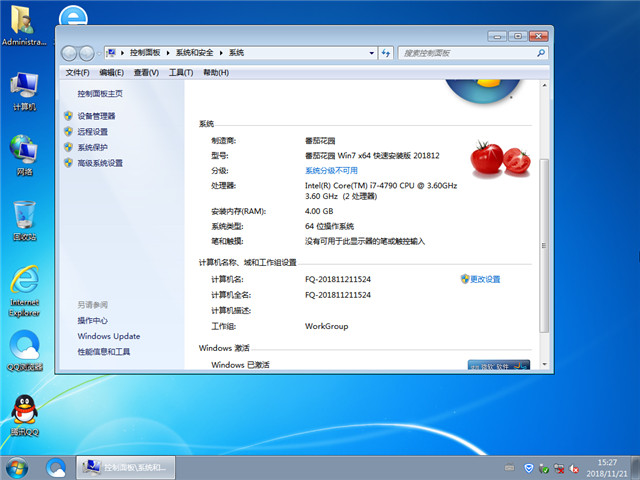Image resolution: width=640 pixels, height=480 pixels.
Task: Open the Administrator folder desktop icon
Action: (x=24, y=24)
